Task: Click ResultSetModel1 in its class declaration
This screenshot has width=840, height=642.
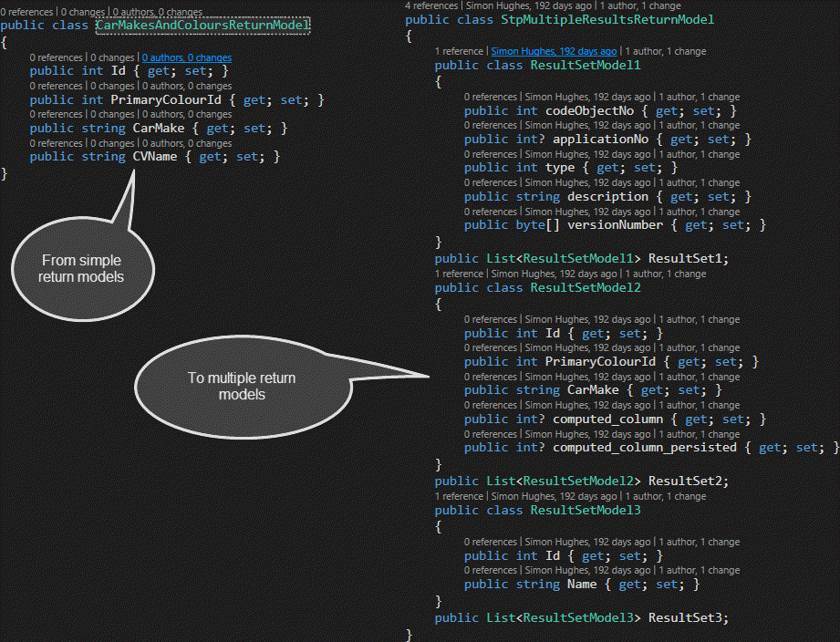Action: (x=586, y=66)
